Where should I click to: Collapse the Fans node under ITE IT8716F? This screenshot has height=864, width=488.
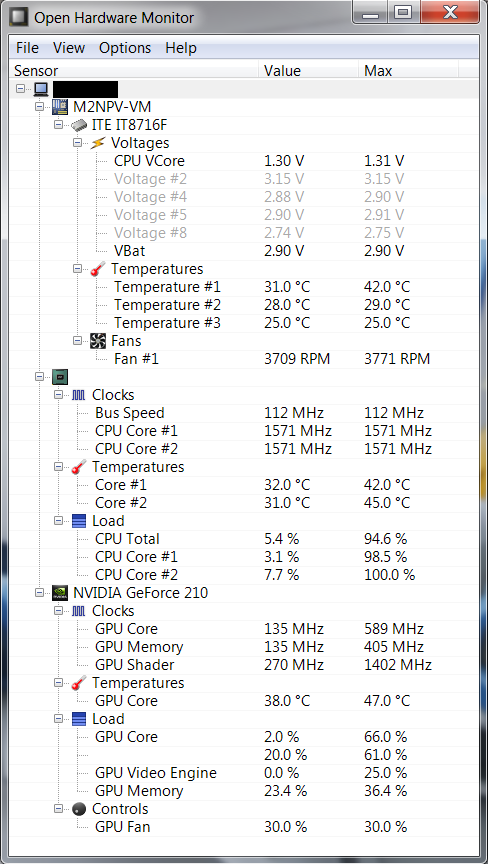78,341
